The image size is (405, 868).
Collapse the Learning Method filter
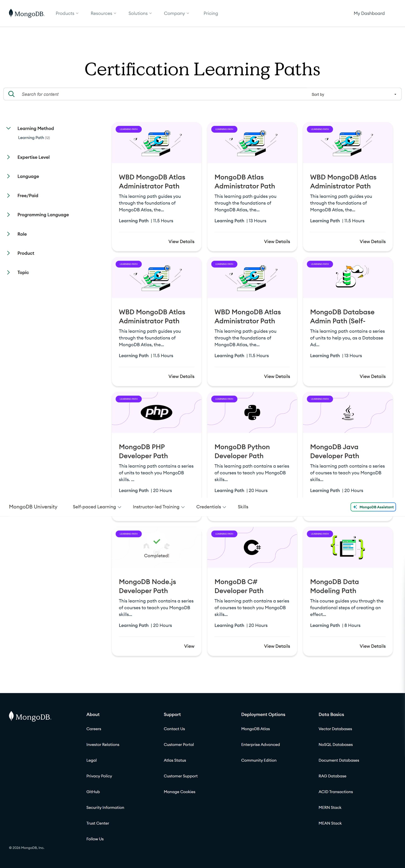click(8, 128)
